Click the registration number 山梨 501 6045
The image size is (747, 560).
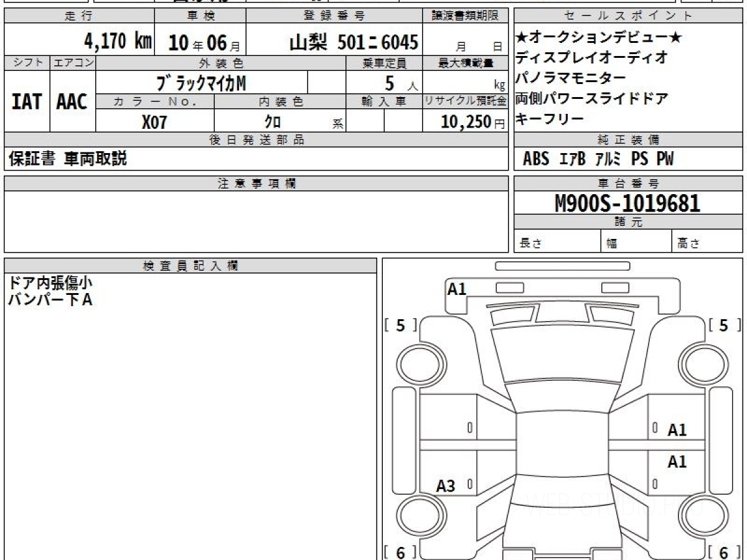click(x=354, y=42)
